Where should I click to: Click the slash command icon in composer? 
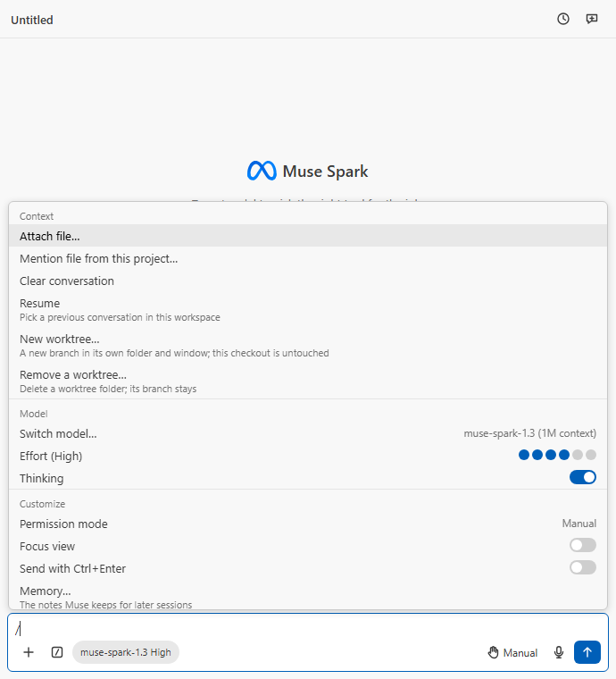point(57,652)
